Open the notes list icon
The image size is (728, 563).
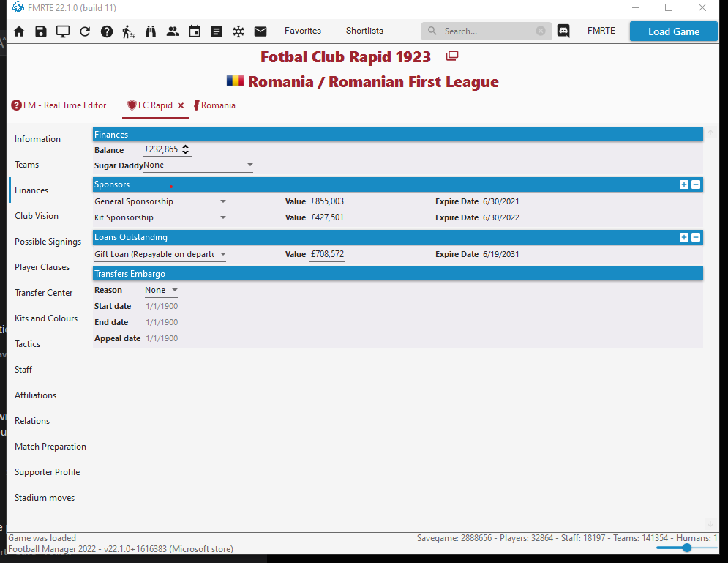[x=217, y=31]
